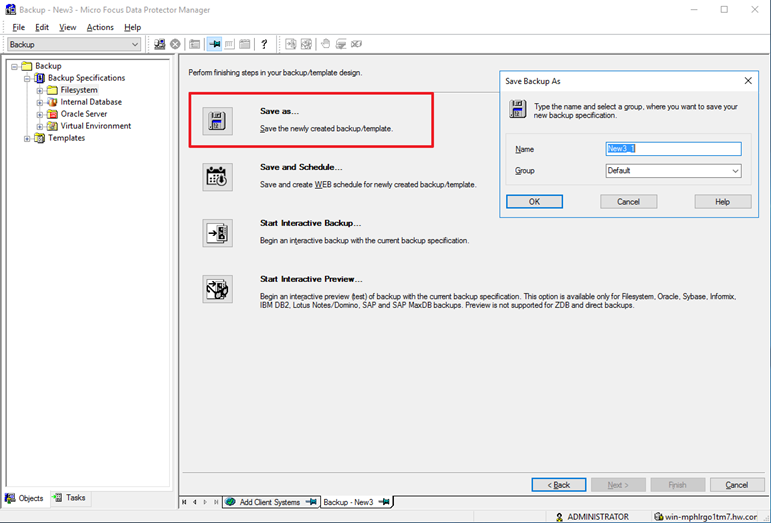Cancel the Save Backup As dialog

[x=628, y=202]
